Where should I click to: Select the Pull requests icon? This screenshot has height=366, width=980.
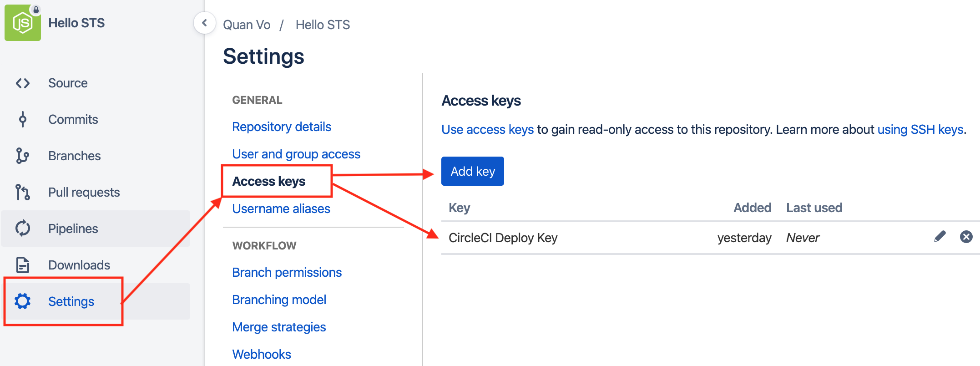[x=22, y=192]
